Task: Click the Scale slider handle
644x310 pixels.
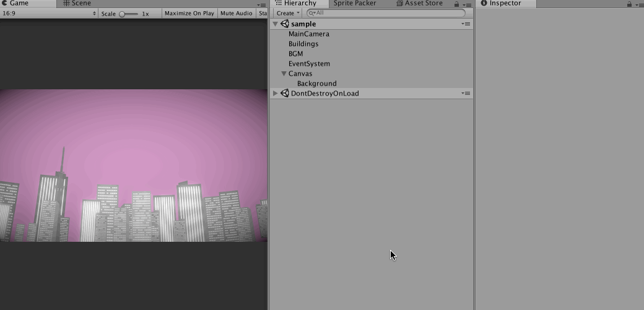Action: [123, 14]
